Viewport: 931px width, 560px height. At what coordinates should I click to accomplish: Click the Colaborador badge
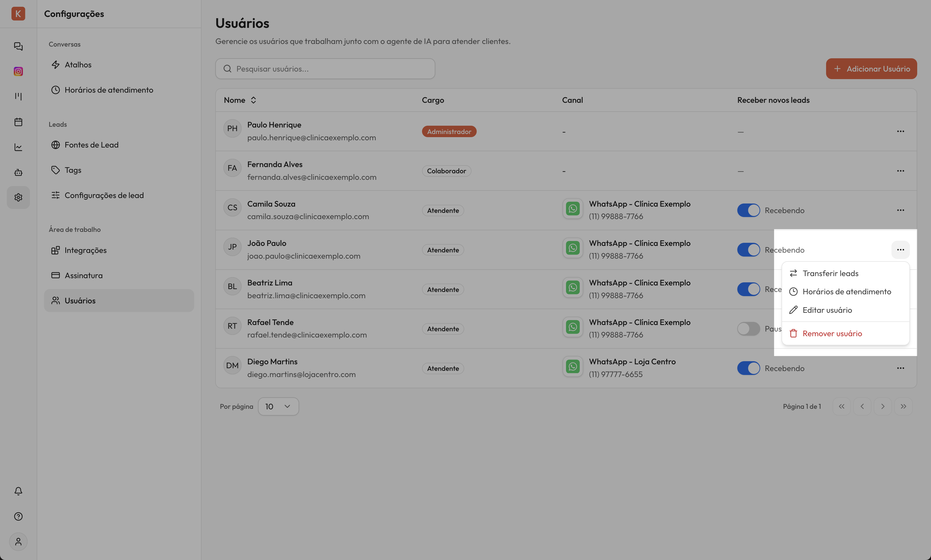[x=446, y=171]
